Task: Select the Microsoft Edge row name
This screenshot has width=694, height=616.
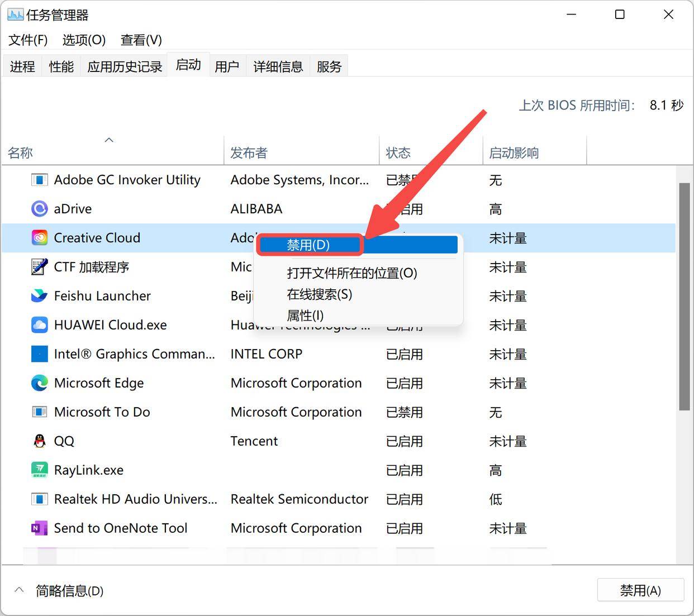Action: [99, 383]
